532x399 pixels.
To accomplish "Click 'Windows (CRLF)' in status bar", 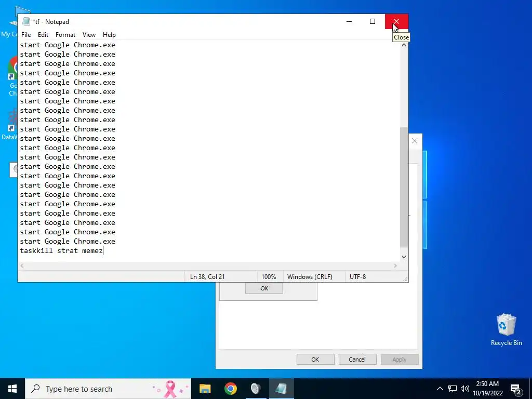I will coord(310,277).
